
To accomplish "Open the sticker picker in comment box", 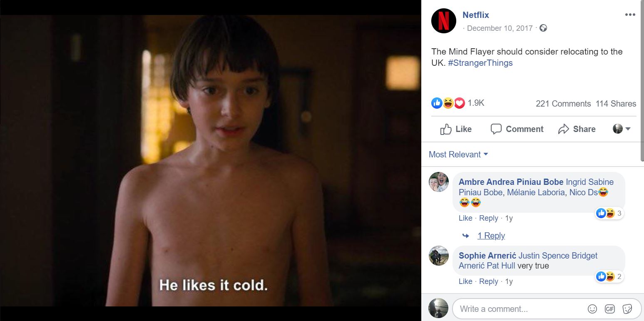I will (627, 309).
